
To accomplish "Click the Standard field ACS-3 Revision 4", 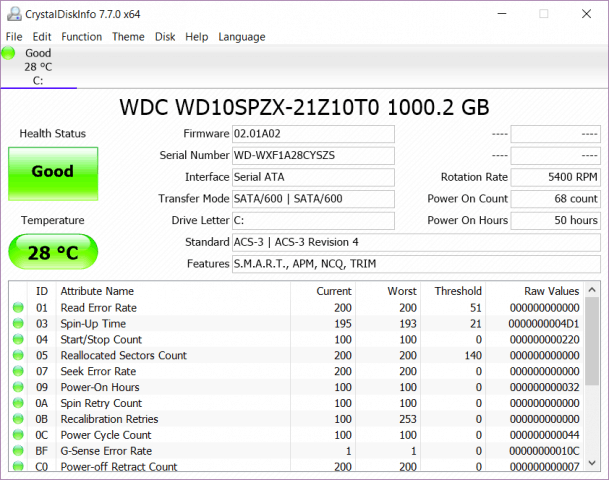I will 416,243.
